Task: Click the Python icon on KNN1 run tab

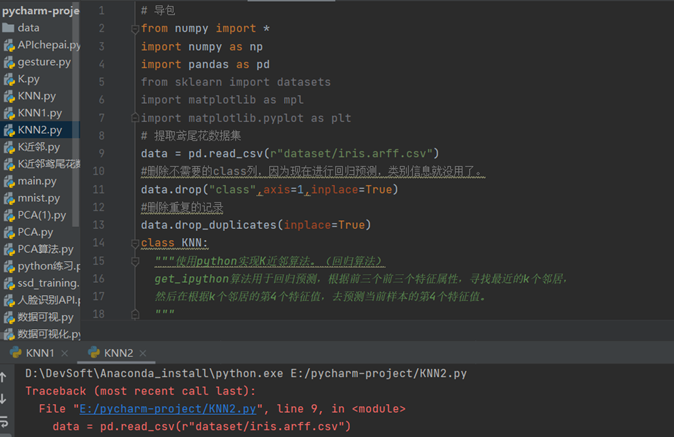Action: pyautogui.click(x=16, y=353)
